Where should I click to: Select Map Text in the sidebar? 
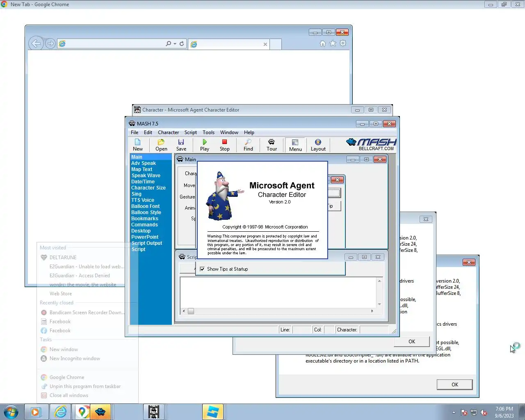[x=142, y=169]
